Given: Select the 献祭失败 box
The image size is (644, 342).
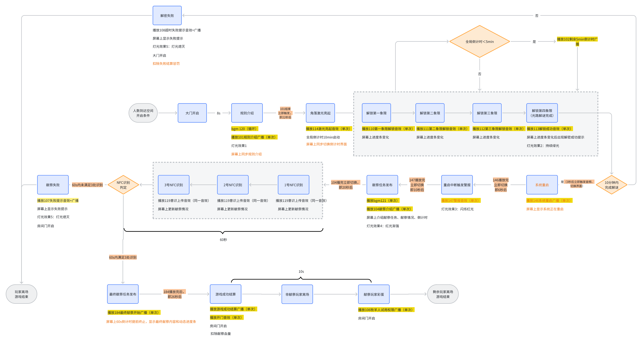Looking at the screenshot, I should pos(53,185).
